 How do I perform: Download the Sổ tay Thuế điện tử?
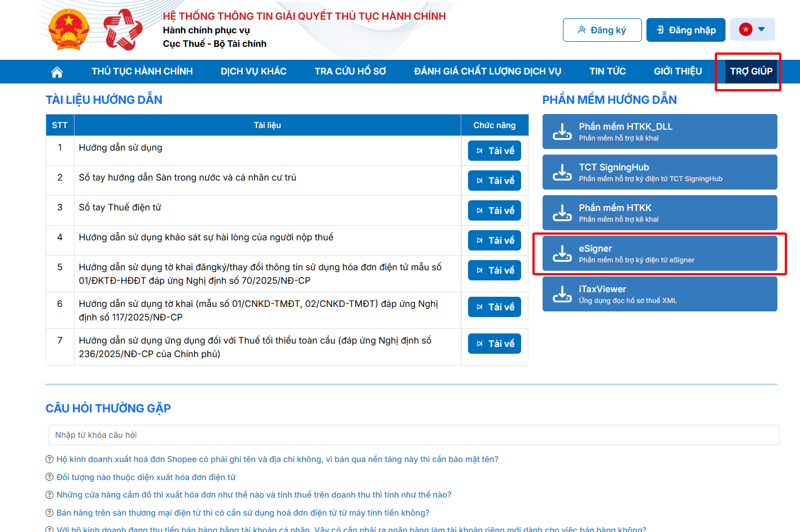(x=495, y=210)
